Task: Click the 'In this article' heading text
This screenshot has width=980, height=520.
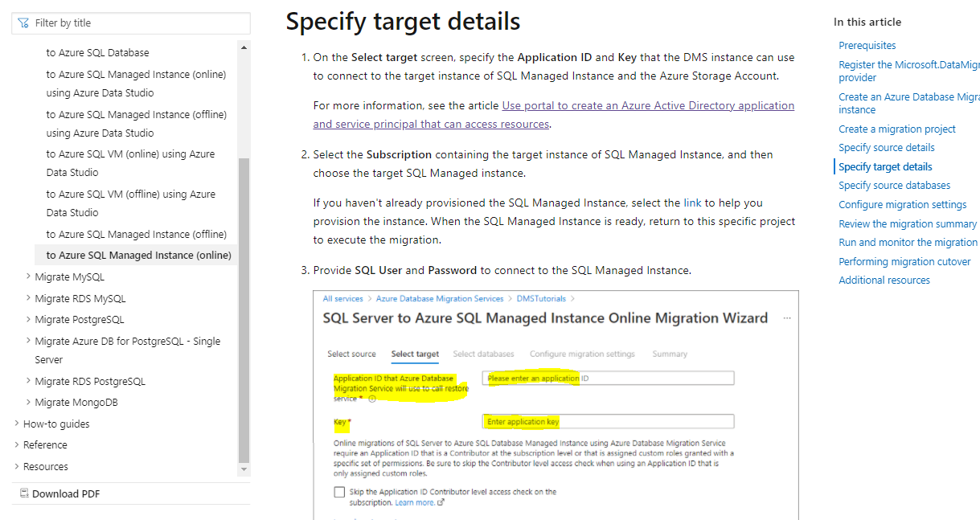Action: click(867, 23)
